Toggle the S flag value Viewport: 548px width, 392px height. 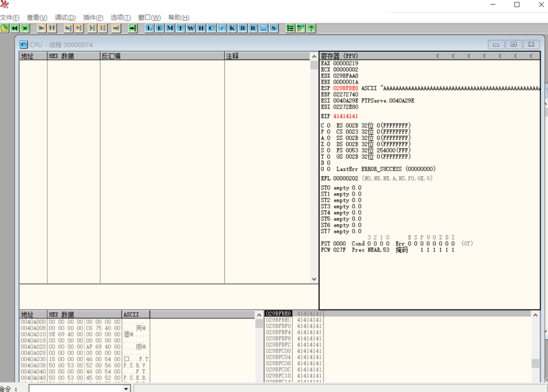click(328, 150)
